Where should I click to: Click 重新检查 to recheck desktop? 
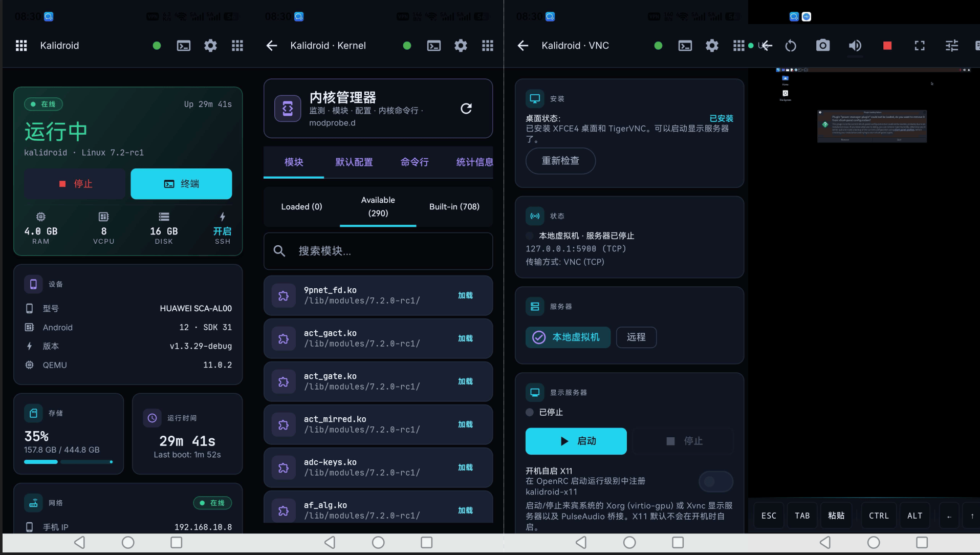pos(560,161)
